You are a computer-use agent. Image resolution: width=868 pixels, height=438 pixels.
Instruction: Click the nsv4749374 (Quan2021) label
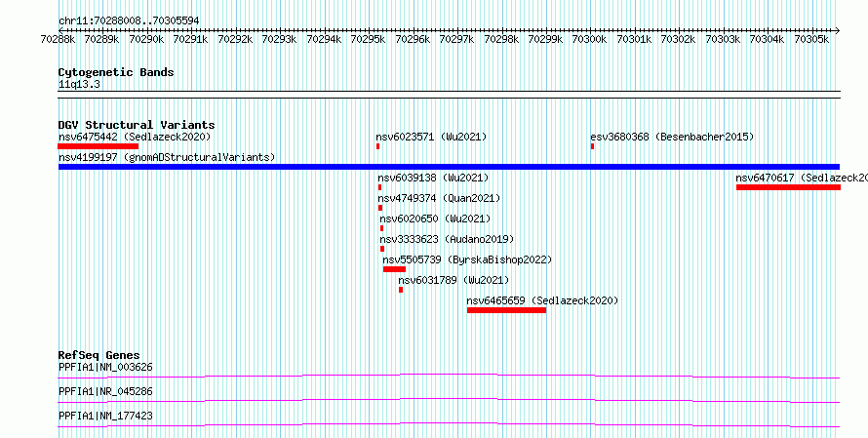(x=439, y=198)
